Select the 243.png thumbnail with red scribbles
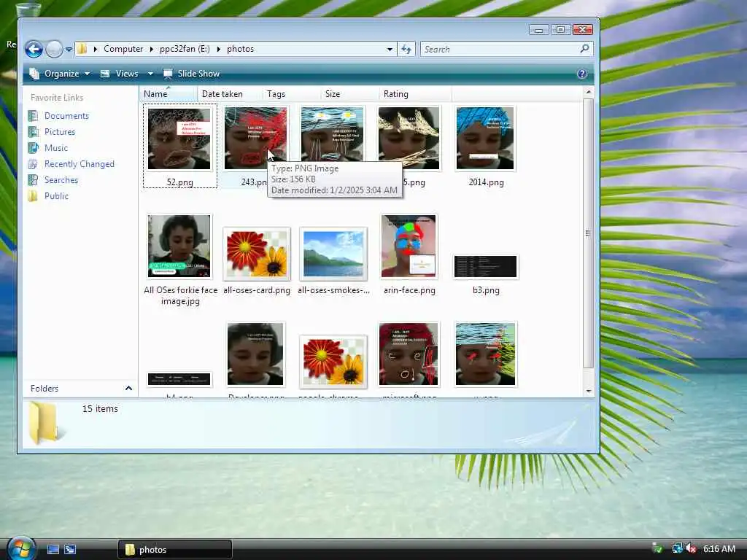747x560 pixels. (x=256, y=138)
